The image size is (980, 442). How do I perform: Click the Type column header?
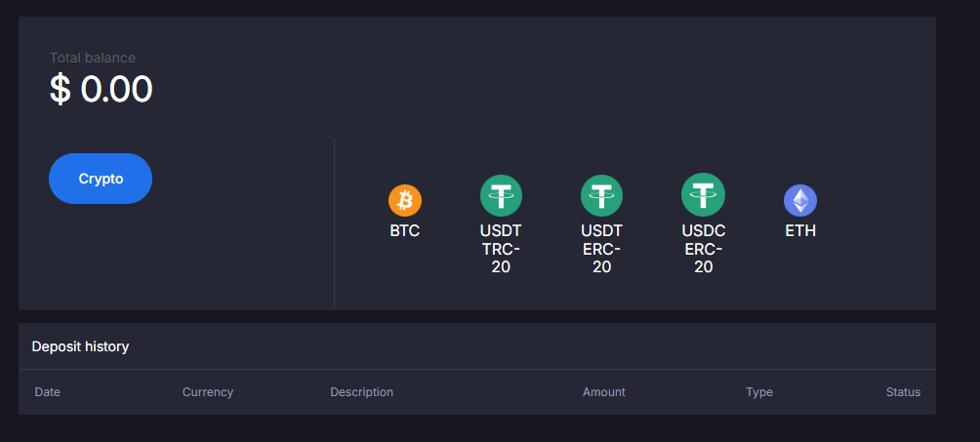(759, 392)
